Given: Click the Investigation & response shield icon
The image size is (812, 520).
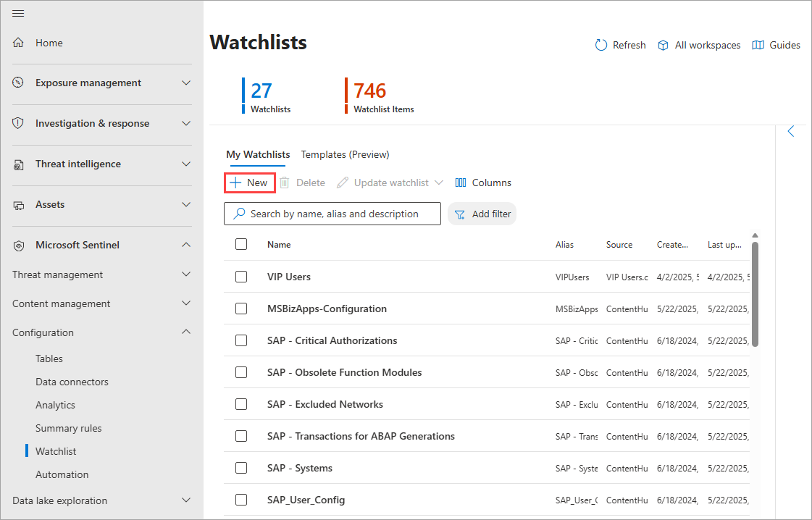Looking at the screenshot, I should coord(18,123).
